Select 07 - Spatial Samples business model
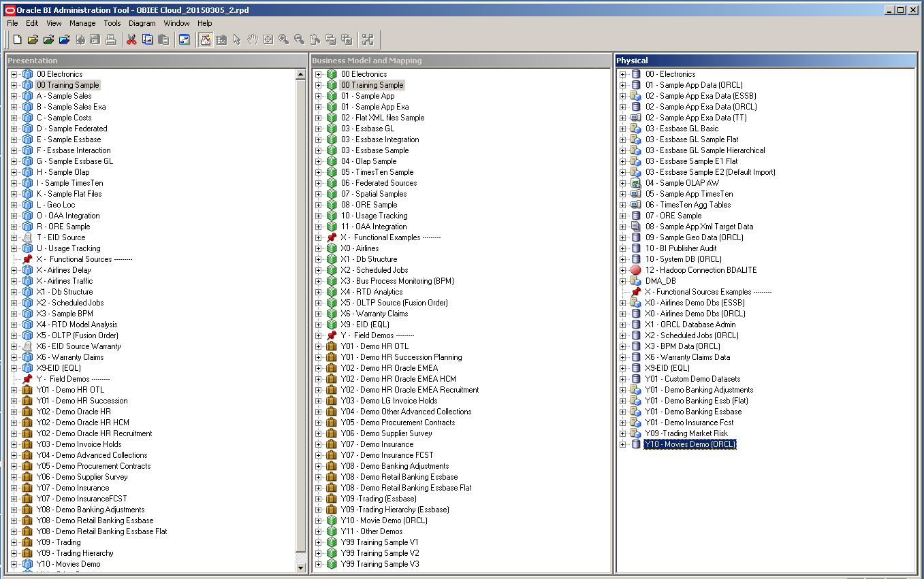Screen dimensions: 924x579 [x=374, y=194]
